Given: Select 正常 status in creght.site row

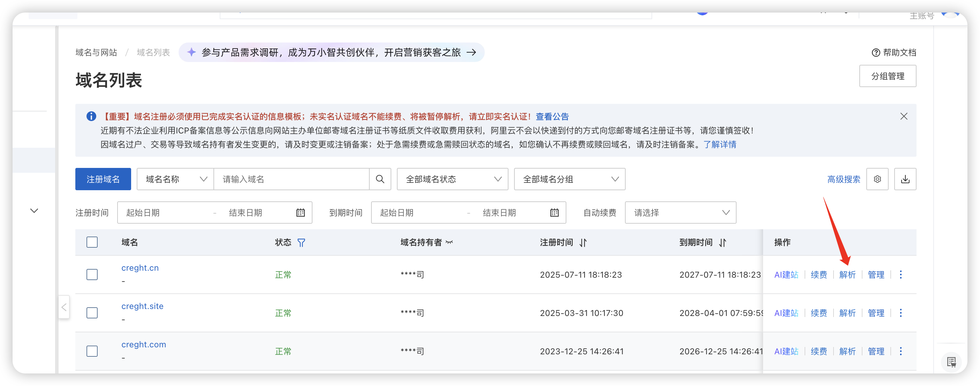Looking at the screenshot, I should point(283,313).
